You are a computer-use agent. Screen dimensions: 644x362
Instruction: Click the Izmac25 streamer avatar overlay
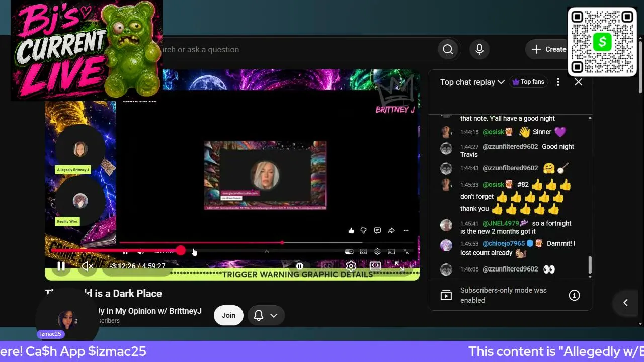tap(68, 319)
